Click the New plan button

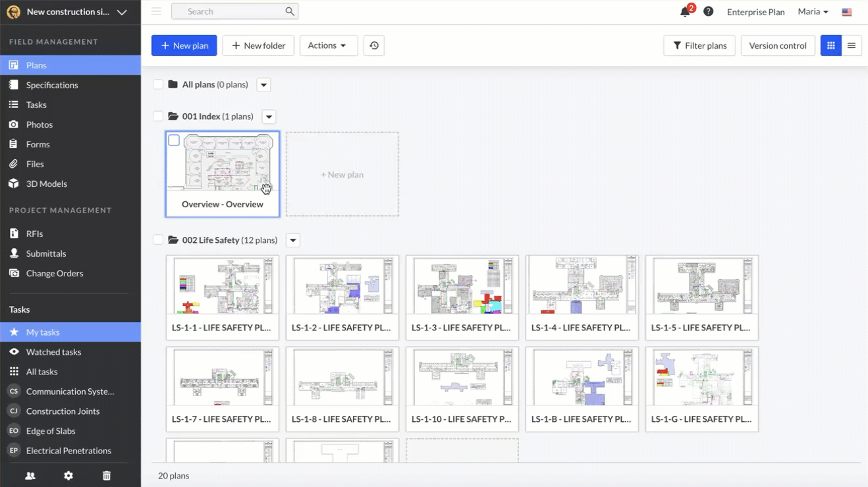pyautogui.click(x=184, y=45)
